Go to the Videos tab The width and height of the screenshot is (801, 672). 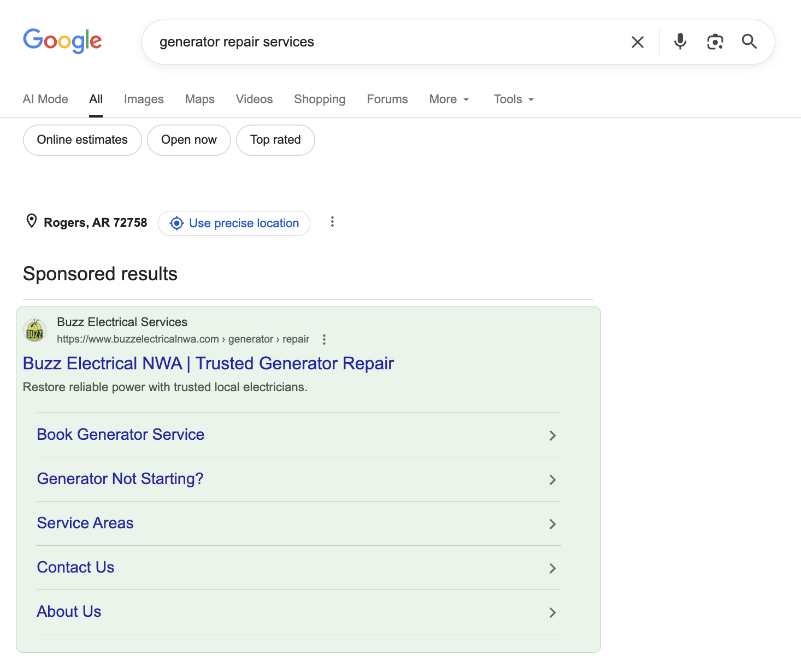[x=254, y=99]
